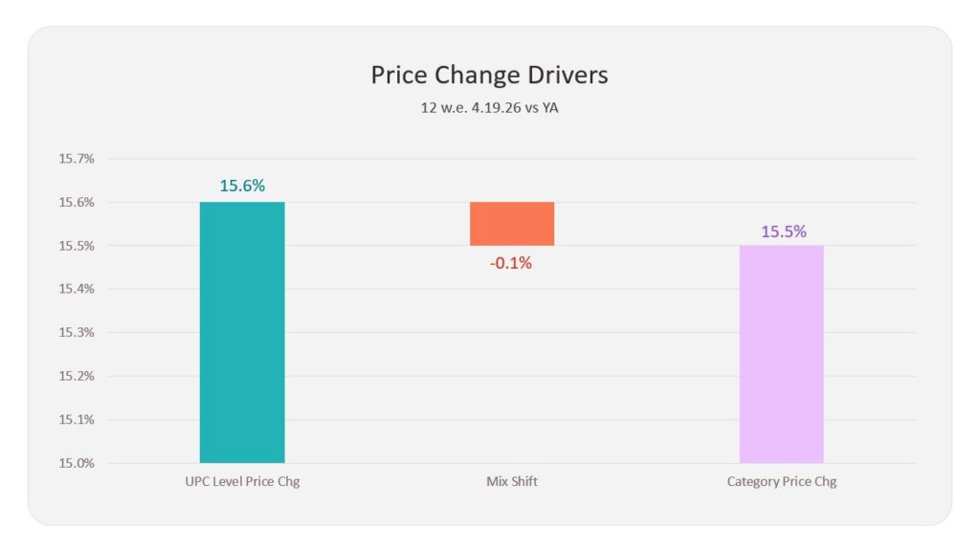
Task: Click the 15.3% y-axis tick label
Action: 77,332
